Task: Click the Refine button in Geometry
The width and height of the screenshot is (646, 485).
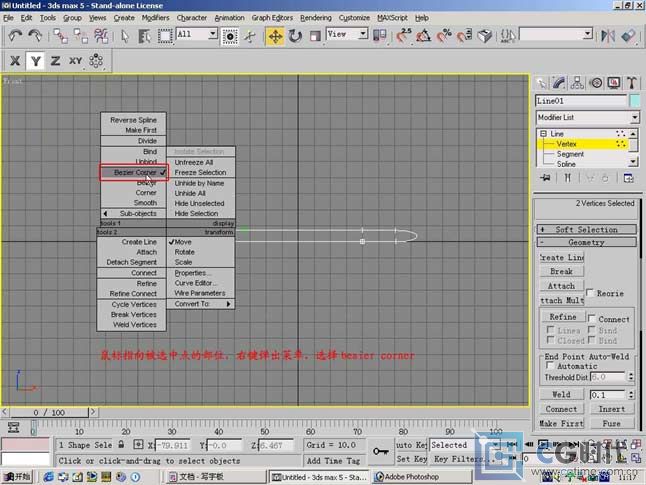Action: coord(563,316)
